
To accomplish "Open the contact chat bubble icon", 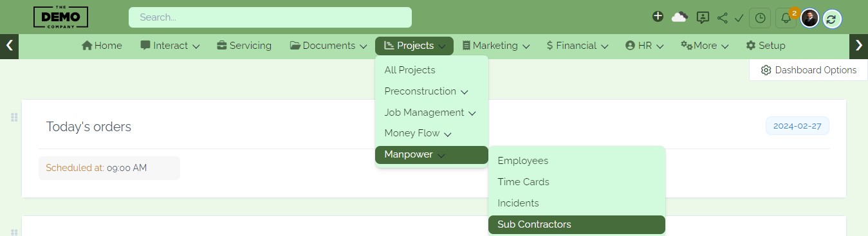I will pos(703,18).
